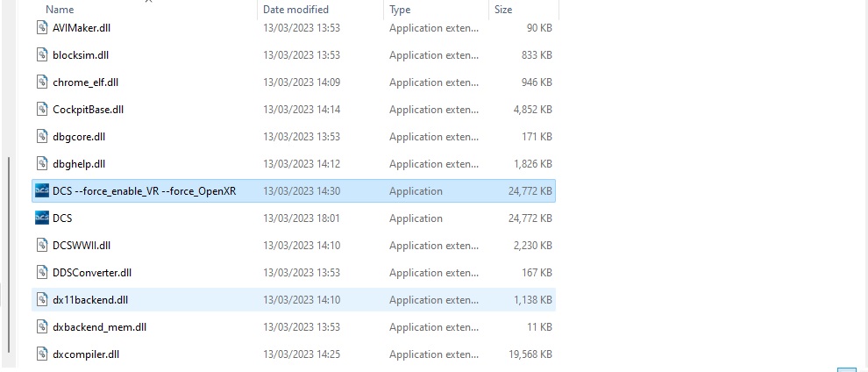The width and height of the screenshot is (868, 372).
Task: Click the 167 KB size of DDSConverter.dll
Action: coord(537,272)
